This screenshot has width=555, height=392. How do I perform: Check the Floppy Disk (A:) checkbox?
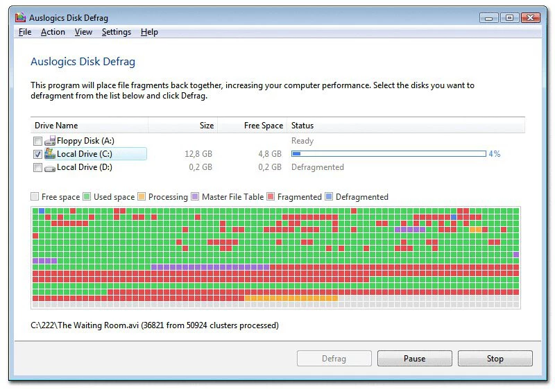37,141
